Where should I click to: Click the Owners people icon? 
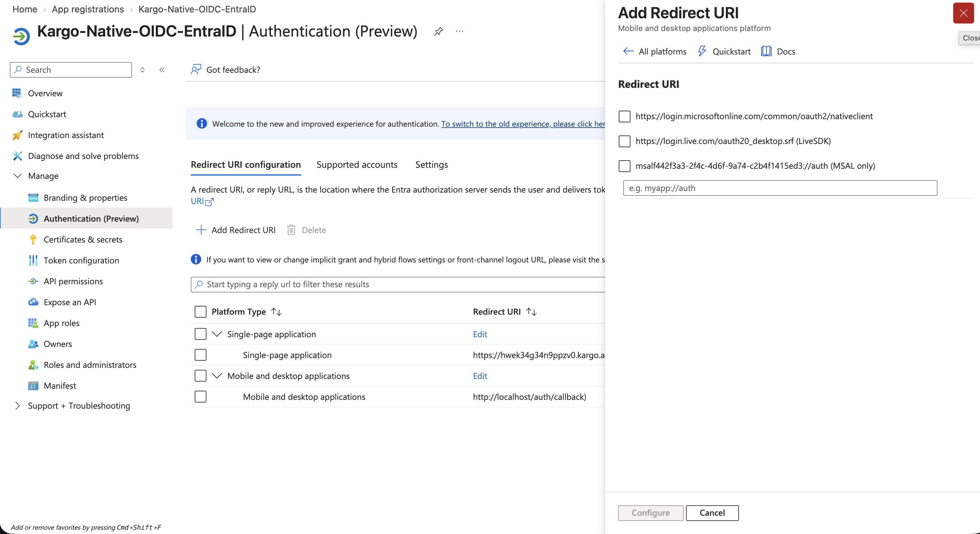click(x=33, y=344)
